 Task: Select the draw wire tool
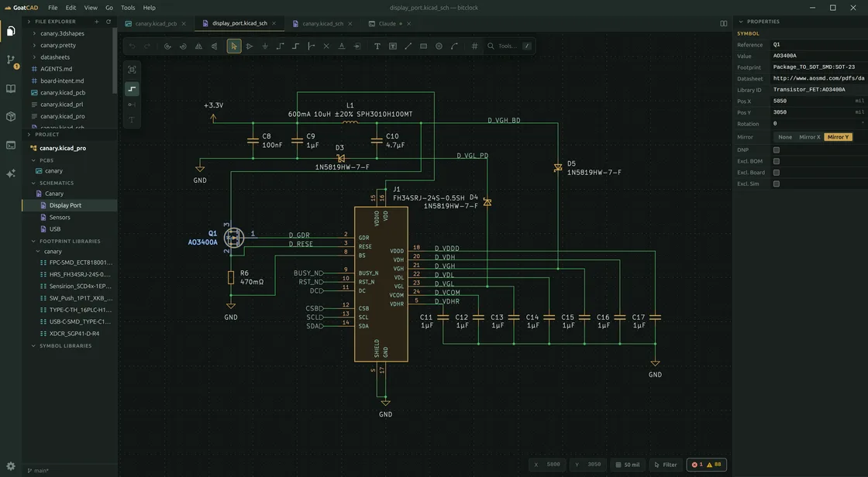tap(280, 46)
